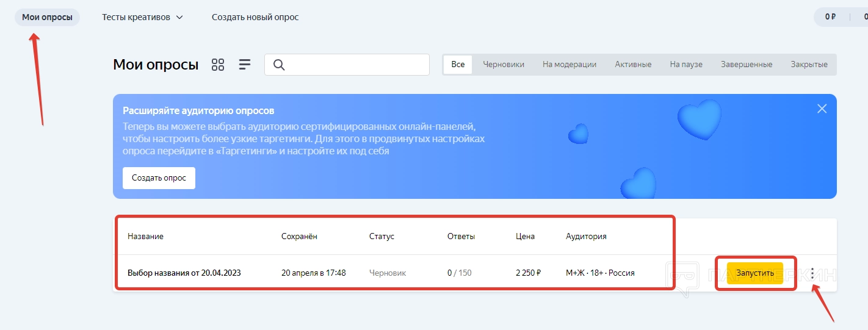Select the Завершенные filter tab
This screenshot has width=868, height=330.
pos(747,64)
